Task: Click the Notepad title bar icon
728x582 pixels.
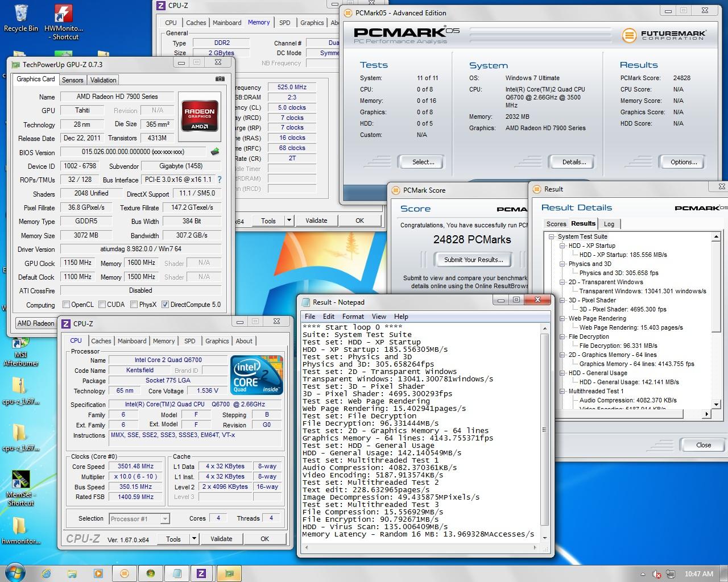Action: pyautogui.click(x=306, y=302)
